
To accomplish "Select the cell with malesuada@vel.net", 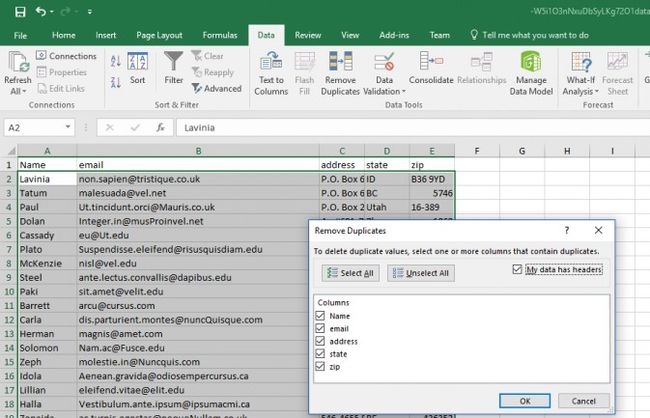I will click(198, 193).
